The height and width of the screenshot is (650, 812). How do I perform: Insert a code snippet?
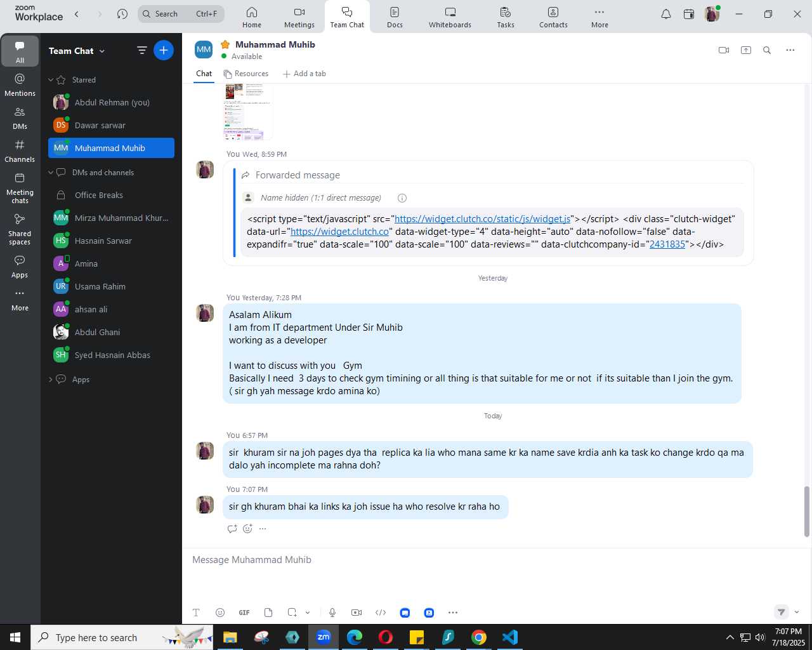(x=381, y=613)
